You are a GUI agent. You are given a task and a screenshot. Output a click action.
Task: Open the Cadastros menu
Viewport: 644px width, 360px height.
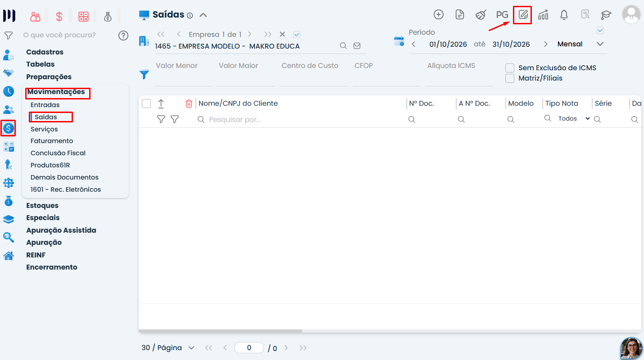point(45,52)
